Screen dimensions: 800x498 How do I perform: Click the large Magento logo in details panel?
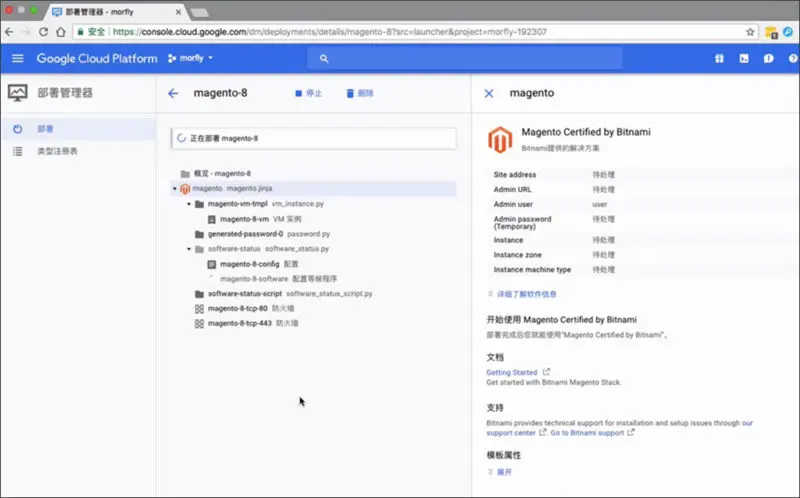500,139
